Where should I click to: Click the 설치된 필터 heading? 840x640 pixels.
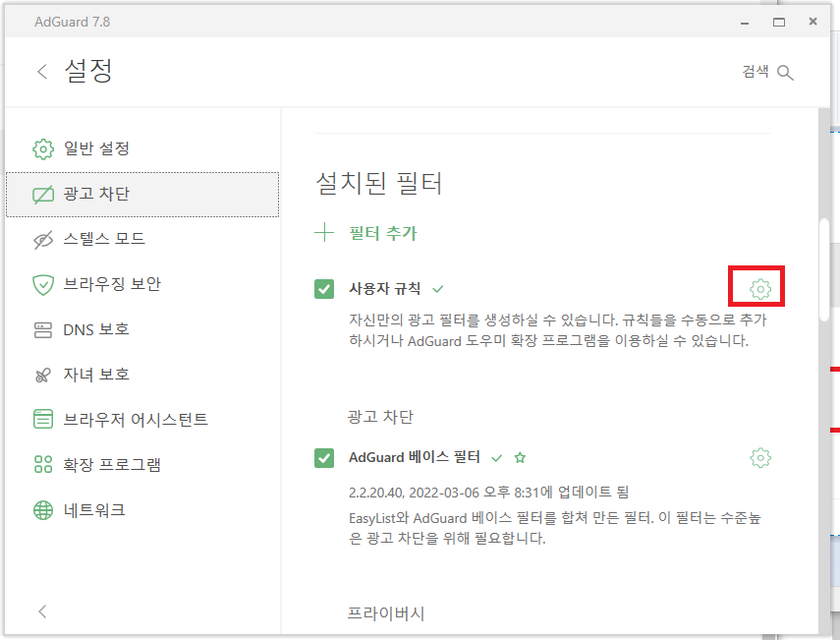click(x=379, y=183)
